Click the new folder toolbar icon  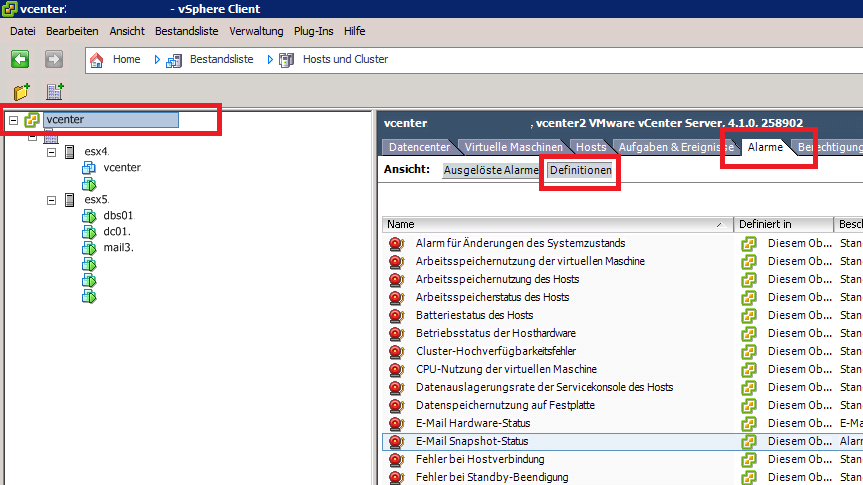pyautogui.click(x=22, y=92)
